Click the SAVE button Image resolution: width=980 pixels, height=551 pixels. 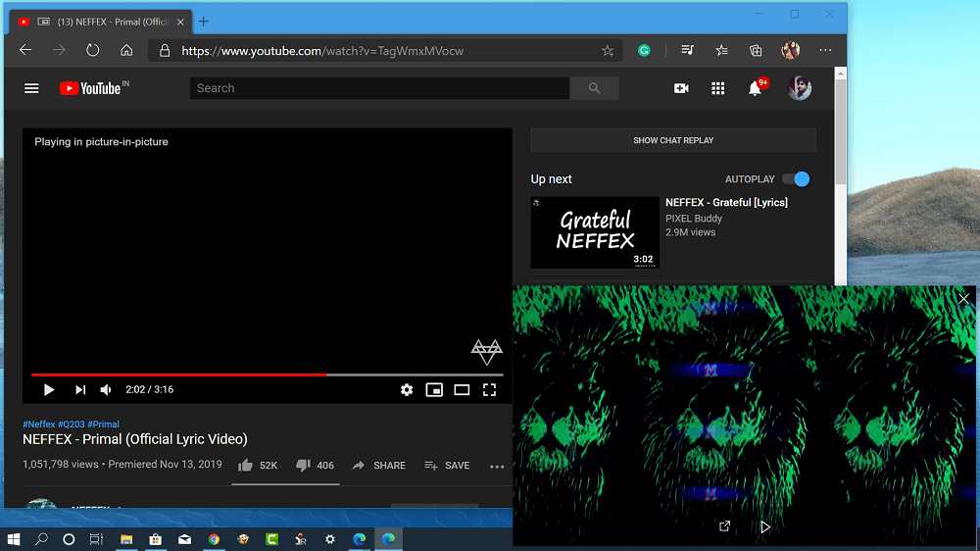point(447,466)
